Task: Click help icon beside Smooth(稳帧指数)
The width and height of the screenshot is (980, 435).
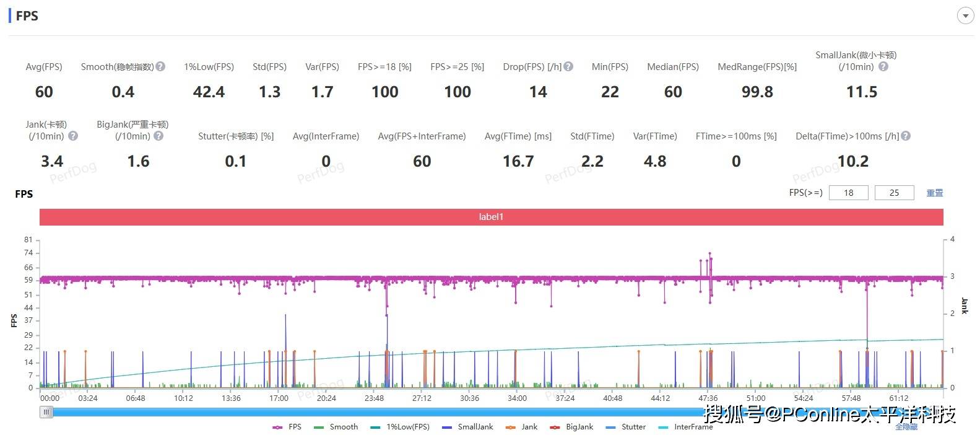Action: coord(160,66)
